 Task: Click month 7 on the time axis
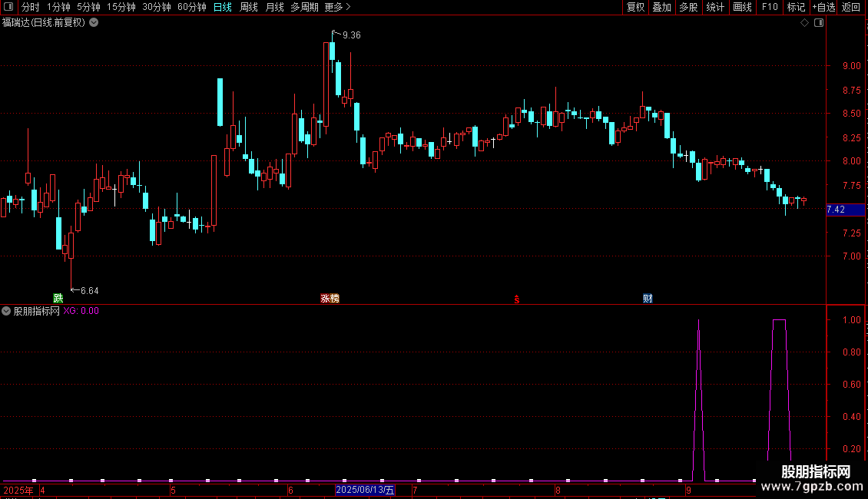(415, 490)
